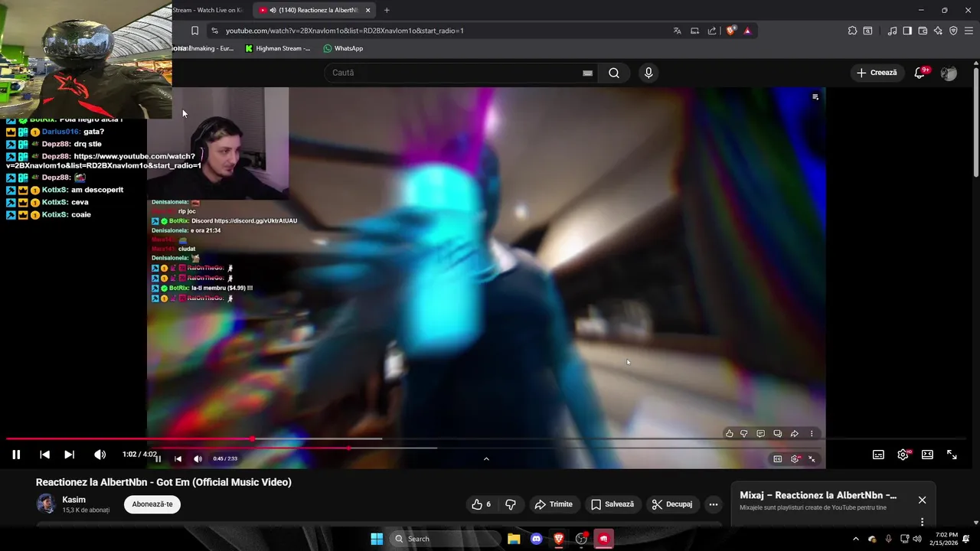This screenshot has width=980, height=551.
Task: Open the Windows Start menu
Action: tap(377, 539)
